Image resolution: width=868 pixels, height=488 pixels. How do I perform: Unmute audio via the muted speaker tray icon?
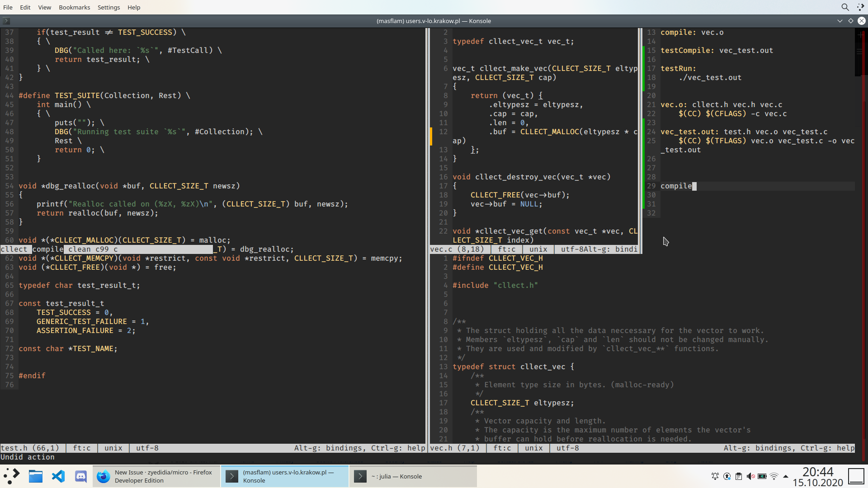[x=750, y=476]
